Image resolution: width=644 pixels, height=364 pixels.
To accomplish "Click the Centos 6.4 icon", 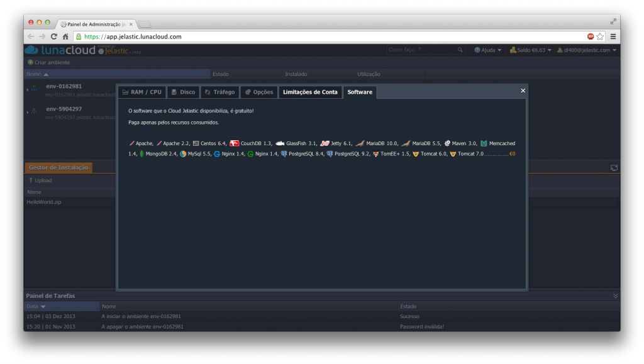I will (x=196, y=143).
